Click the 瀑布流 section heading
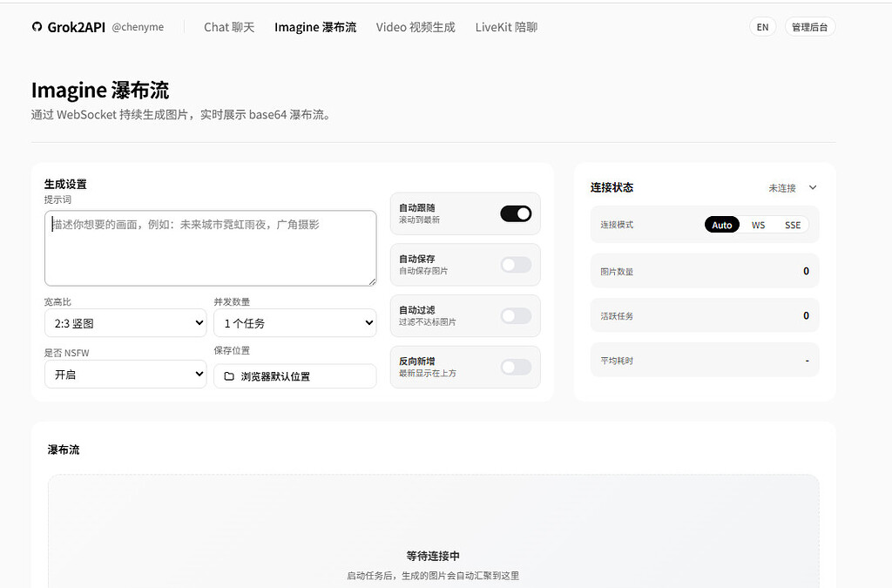Image resolution: width=892 pixels, height=588 pixels. coord(64,449)
